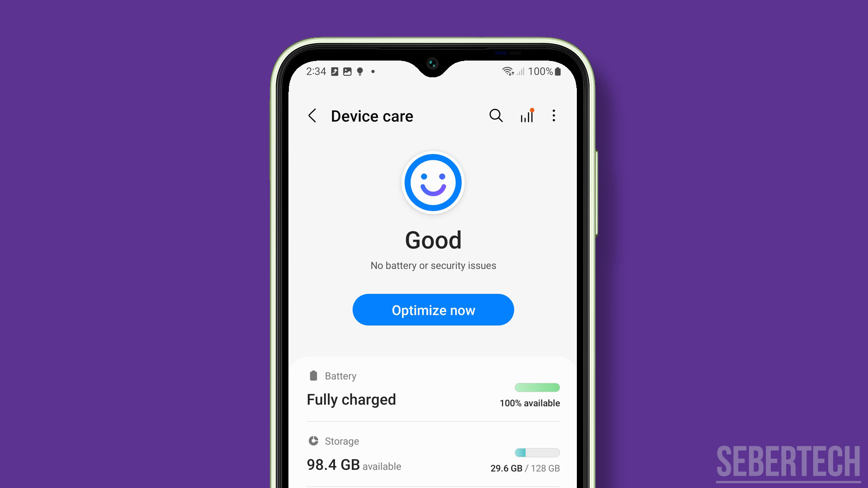Open the search icon in Device Care
868x488 pixels.
click(x=496, y=116)
